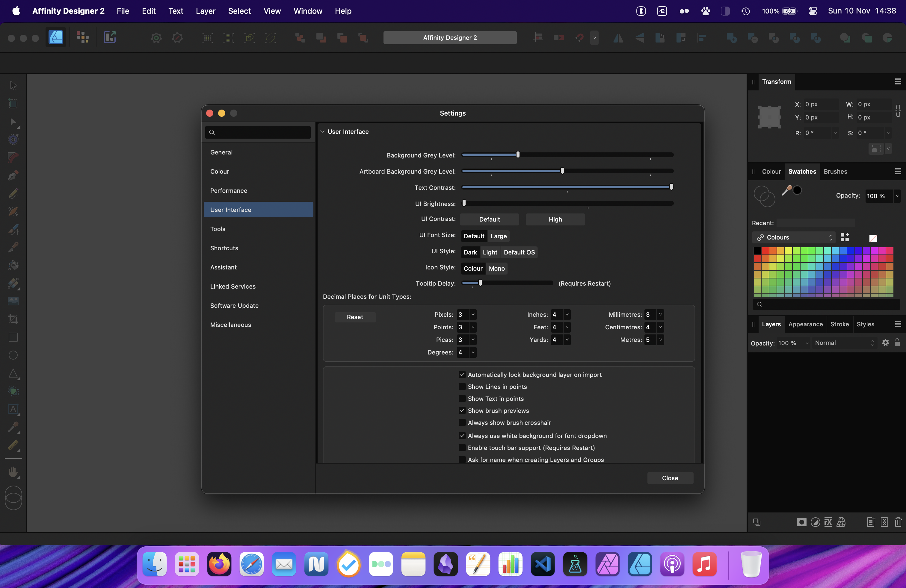Switch to the Brushes tab
The width and height of the screenshot is (906, 588).
(835, 172)
